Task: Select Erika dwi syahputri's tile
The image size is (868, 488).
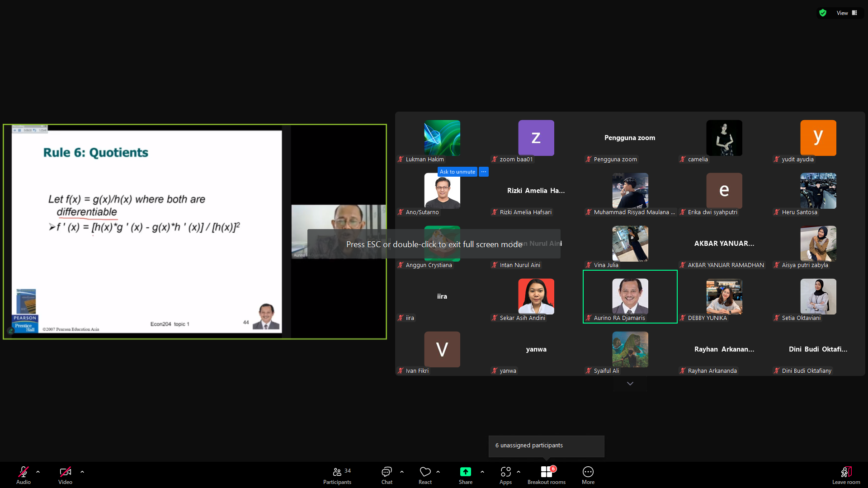Action: (724, 191)
